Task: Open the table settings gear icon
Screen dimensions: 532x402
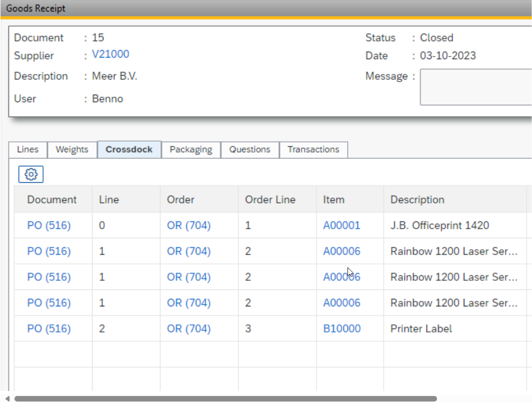Action: (x=31, y=174)
